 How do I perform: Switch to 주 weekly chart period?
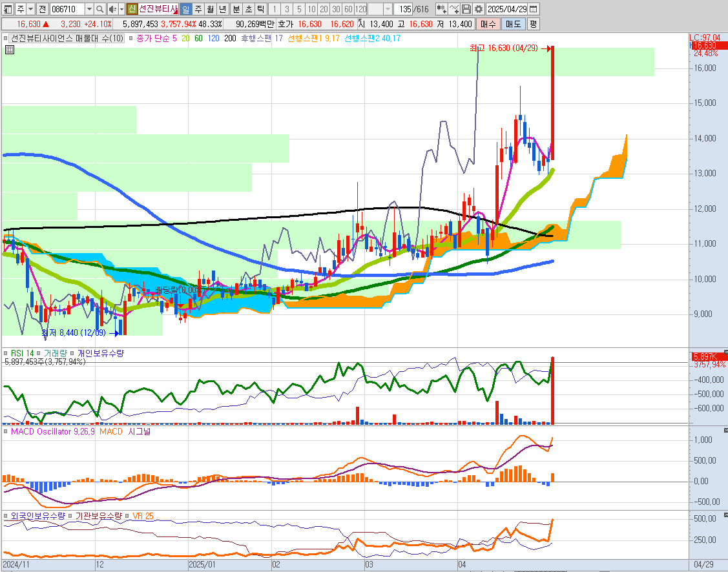coord(198,9)
